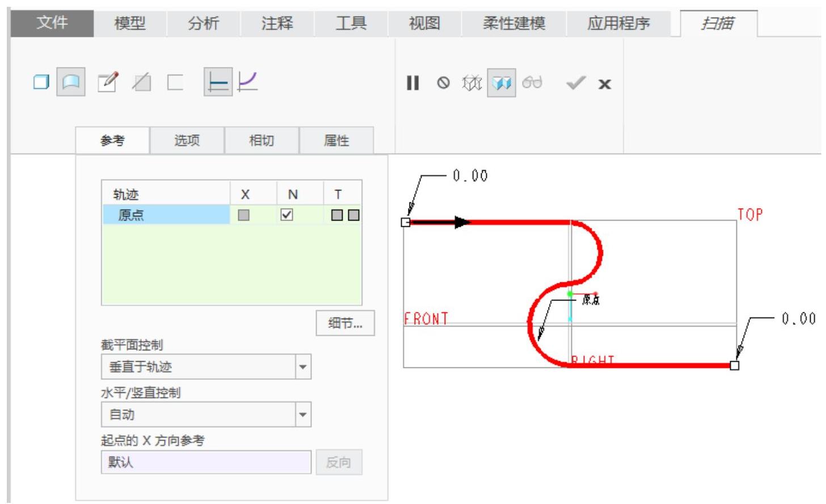
Task: Cancel the sweep with X icon
Action: click(x=605, y=84)
